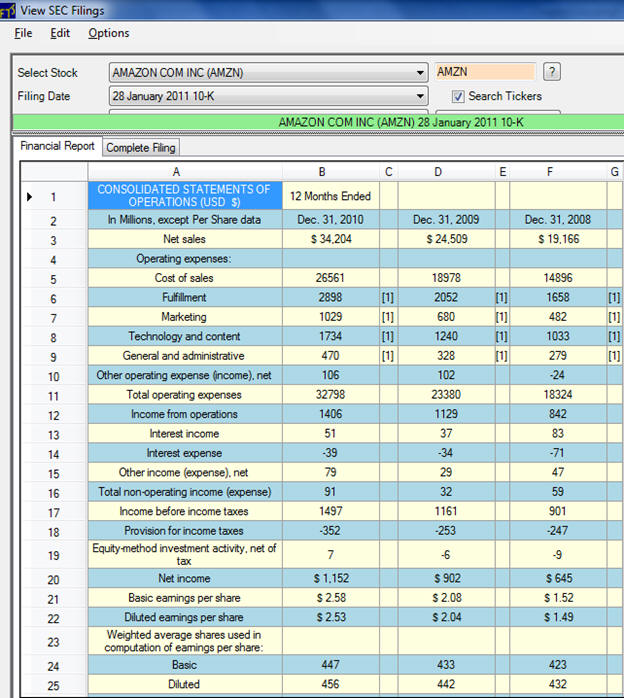Image resolution: width=624 pixels, height=698 pixels.
Task: Click the 'Dec. 31, 2008' cell
Action: 558,219
